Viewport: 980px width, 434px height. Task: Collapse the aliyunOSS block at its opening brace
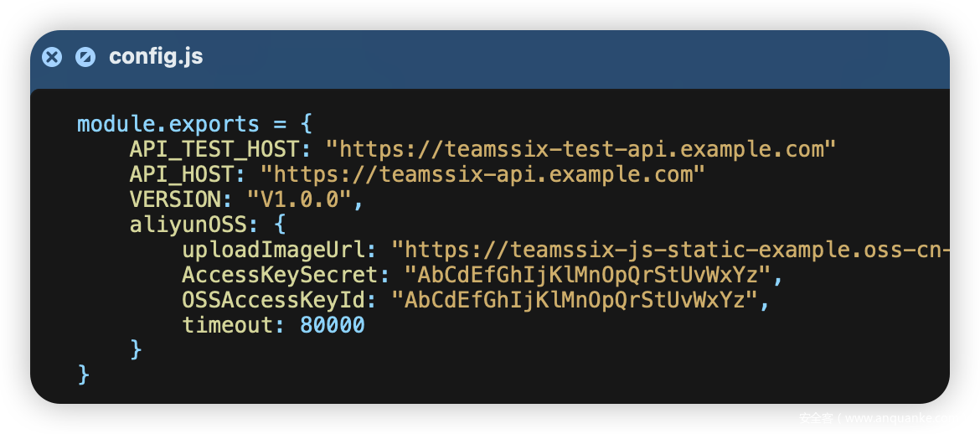click(280, 225)
